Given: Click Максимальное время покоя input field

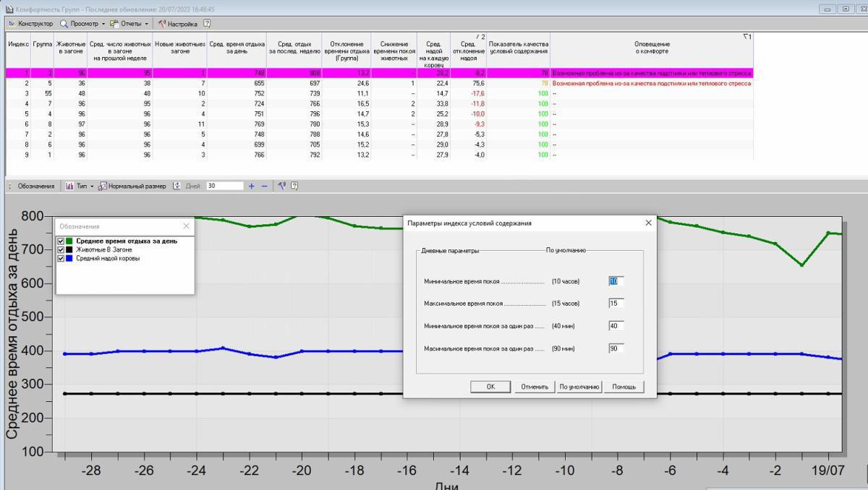Looking at the screenshot, I should [x=616, y=304].
